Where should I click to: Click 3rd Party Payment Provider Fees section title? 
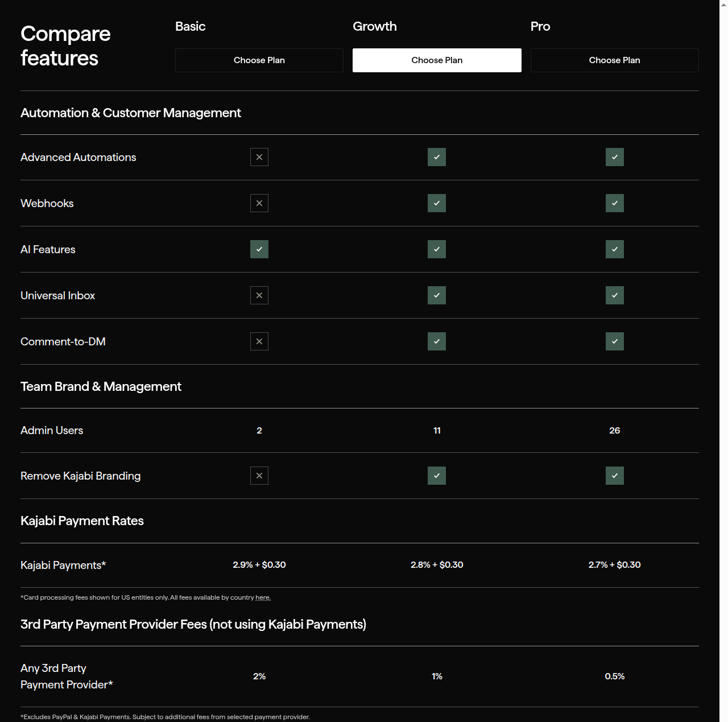193,624
